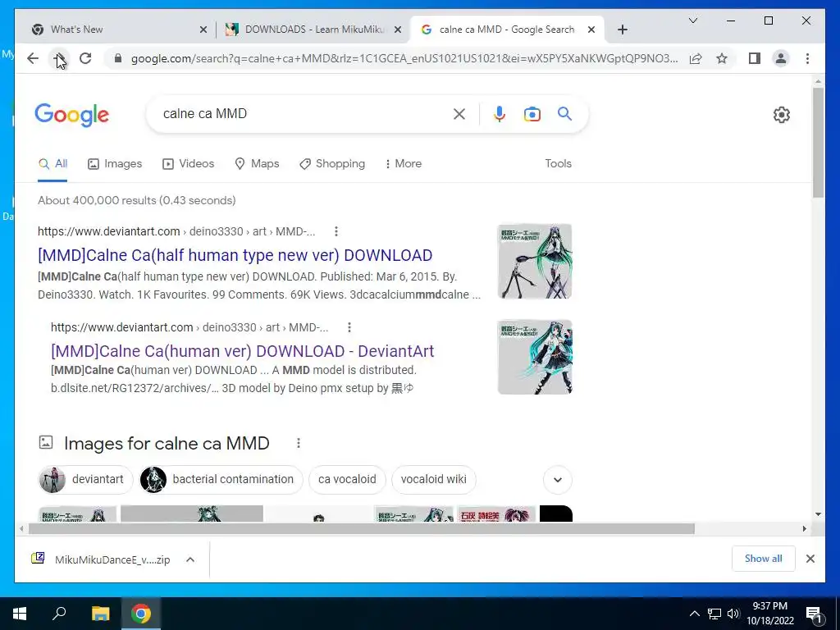Open network status in system tray
840x630 pixels.
[714, 614]
